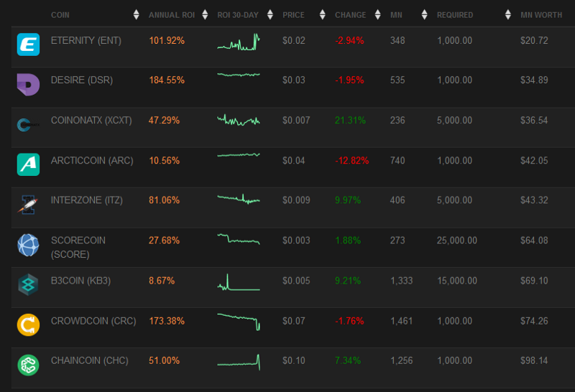Click the Crowdcoin (CRC) coin logo
Screen dimensions: 575x392
28,325
